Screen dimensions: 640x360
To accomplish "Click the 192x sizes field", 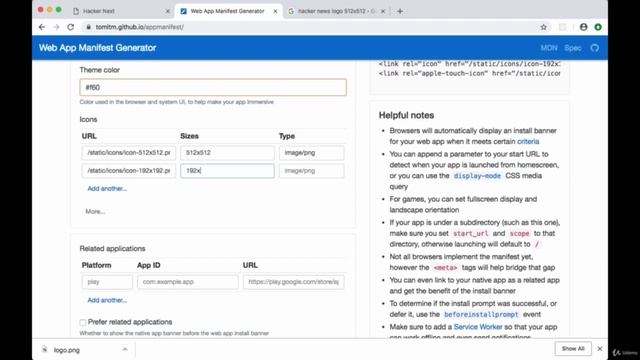I will [x=227, y=171].
